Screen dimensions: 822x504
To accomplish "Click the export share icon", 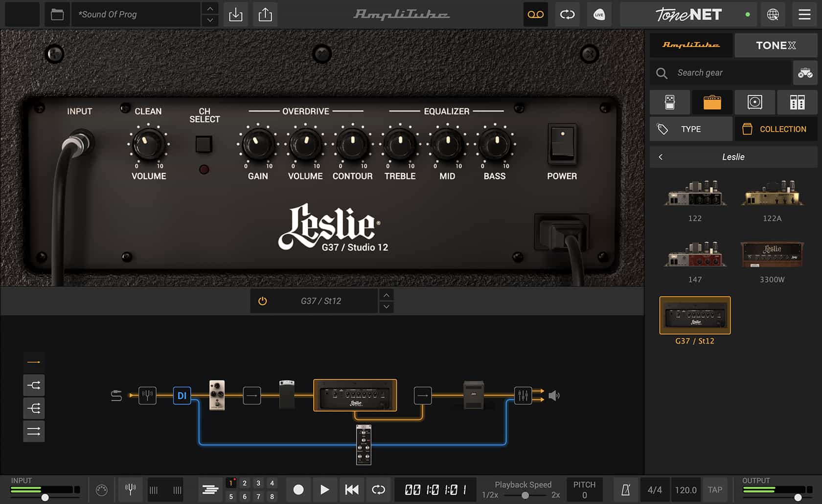I will (265, 15).
